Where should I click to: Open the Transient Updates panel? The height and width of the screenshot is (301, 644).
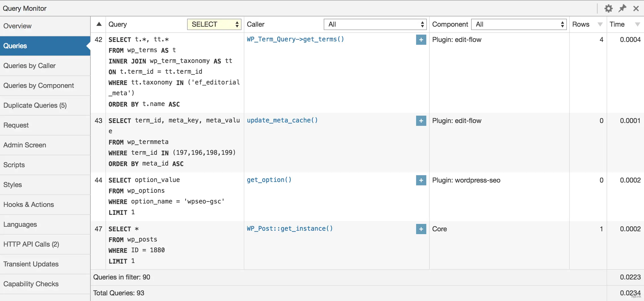(x=31, y=264)
